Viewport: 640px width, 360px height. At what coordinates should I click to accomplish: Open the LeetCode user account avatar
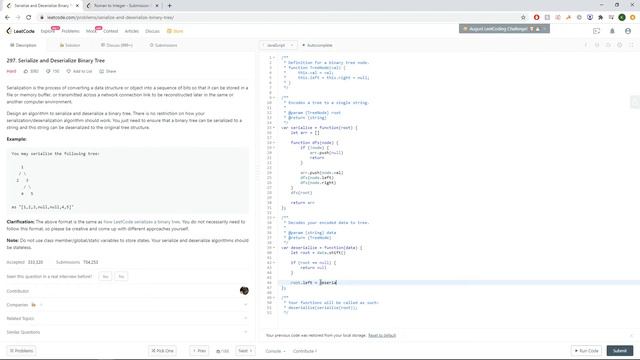coord(628,31)
